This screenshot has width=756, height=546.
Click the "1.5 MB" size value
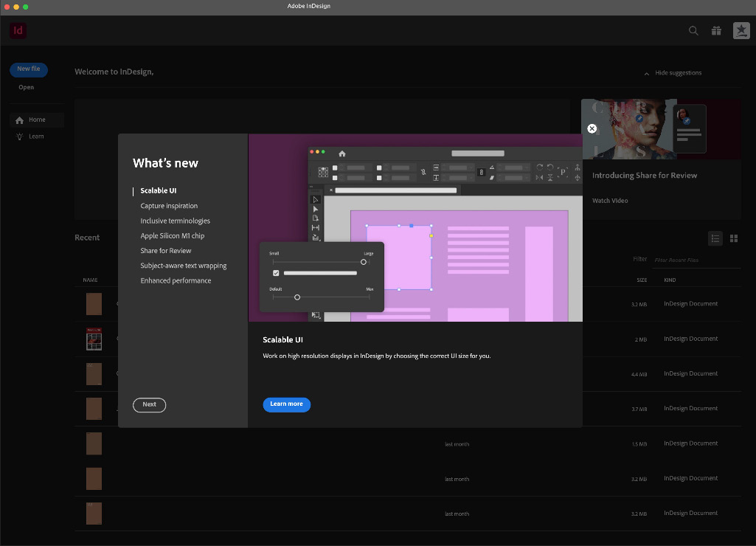[639, 444]
